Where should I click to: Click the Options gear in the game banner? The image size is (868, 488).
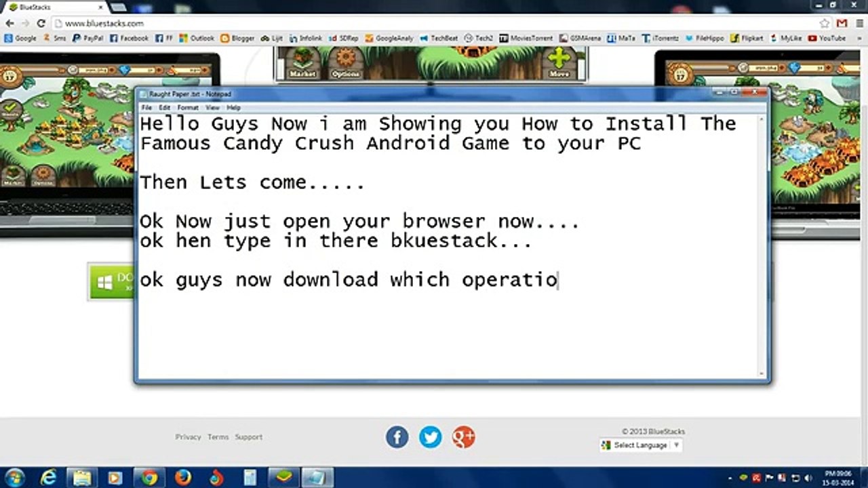[345, 62]
